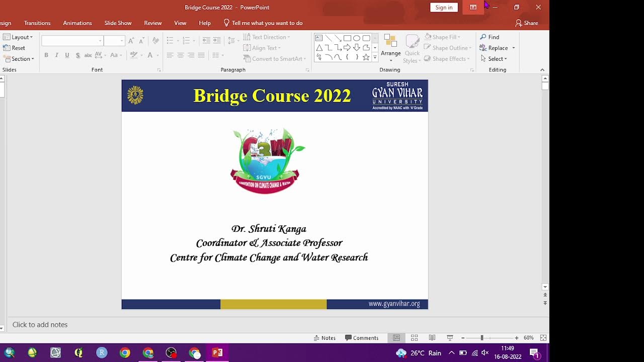This screenshot has width=644, height=362.
Task: Select the Oval shape
Action: (357, 38)
